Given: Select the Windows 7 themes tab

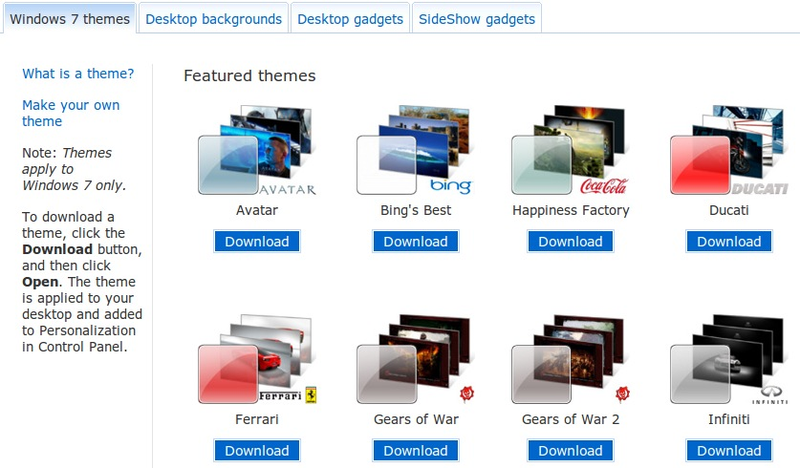Looking at the screenshot, I should 69,19.
